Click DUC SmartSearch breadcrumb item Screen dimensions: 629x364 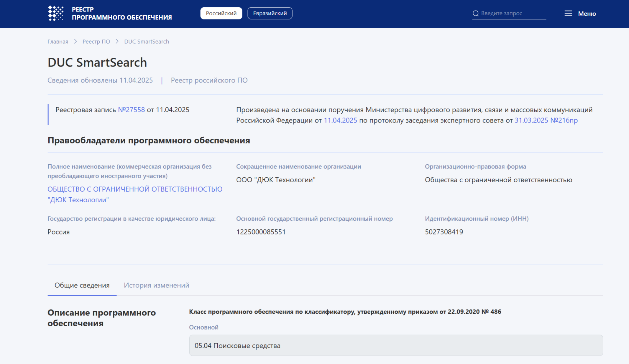147,42
